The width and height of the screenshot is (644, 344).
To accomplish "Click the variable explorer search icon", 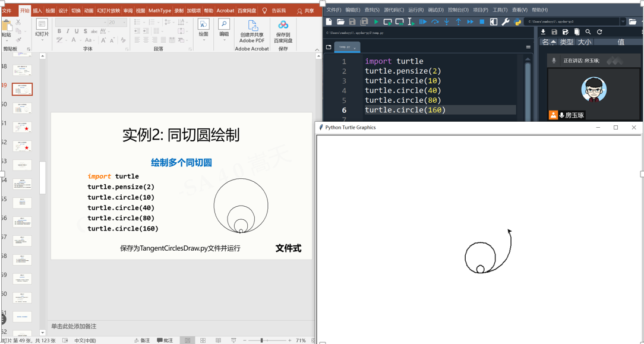I will point(588,32).
